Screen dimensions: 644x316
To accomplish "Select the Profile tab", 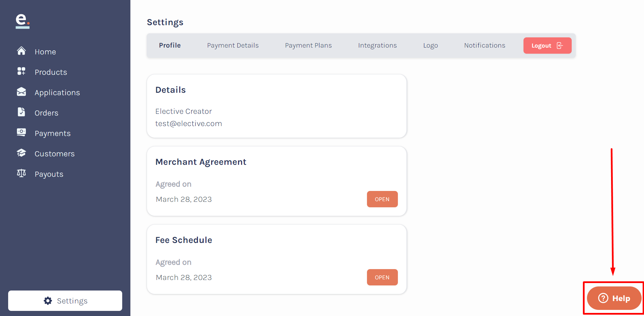I will [170, 46].
